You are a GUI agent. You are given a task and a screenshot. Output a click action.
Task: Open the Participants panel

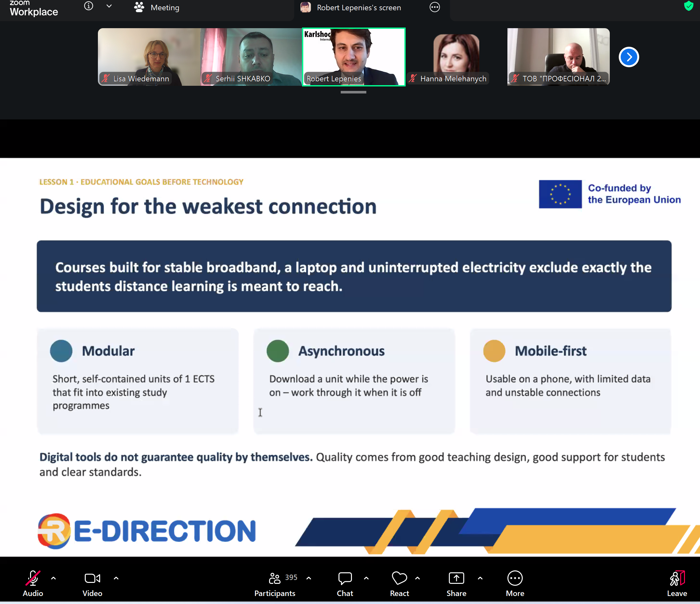[x=275, y=584]
